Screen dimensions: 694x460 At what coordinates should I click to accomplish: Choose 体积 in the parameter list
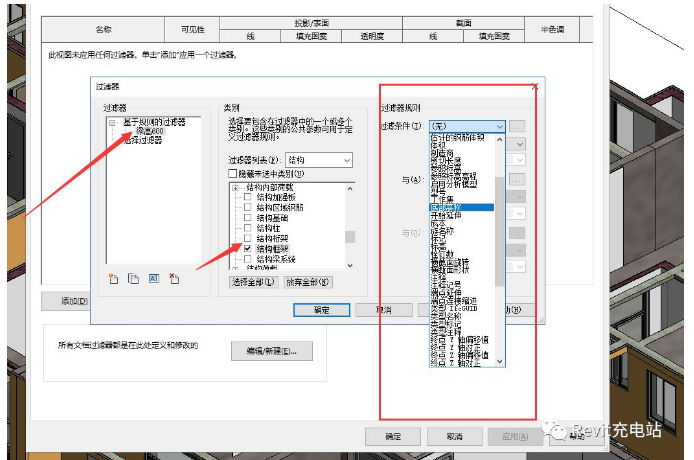438,145
